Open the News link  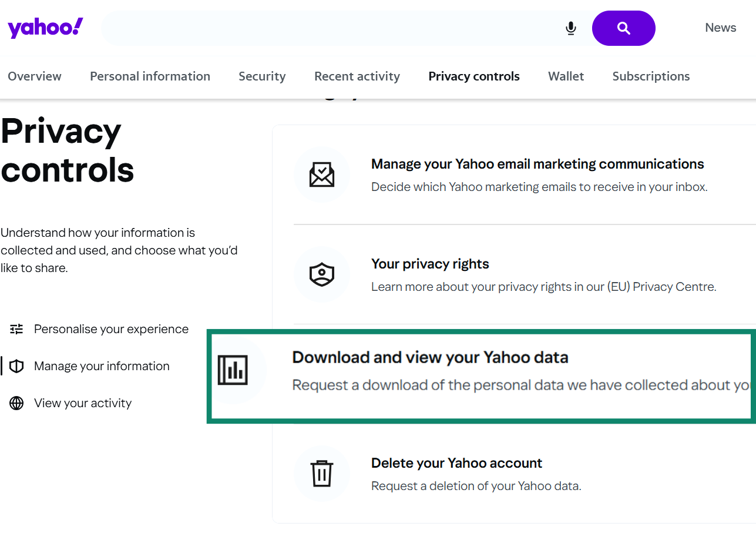tap(720, 28)
